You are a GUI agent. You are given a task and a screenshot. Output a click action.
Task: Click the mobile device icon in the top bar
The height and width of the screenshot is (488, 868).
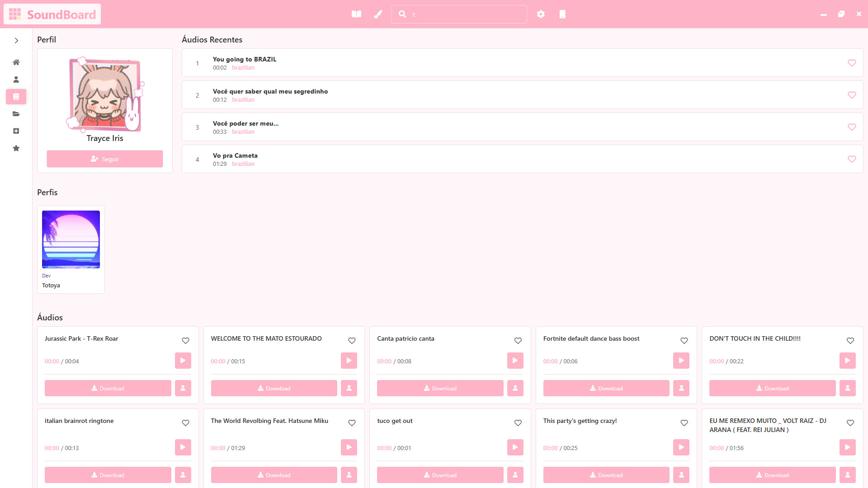click(x=562, y=14)
